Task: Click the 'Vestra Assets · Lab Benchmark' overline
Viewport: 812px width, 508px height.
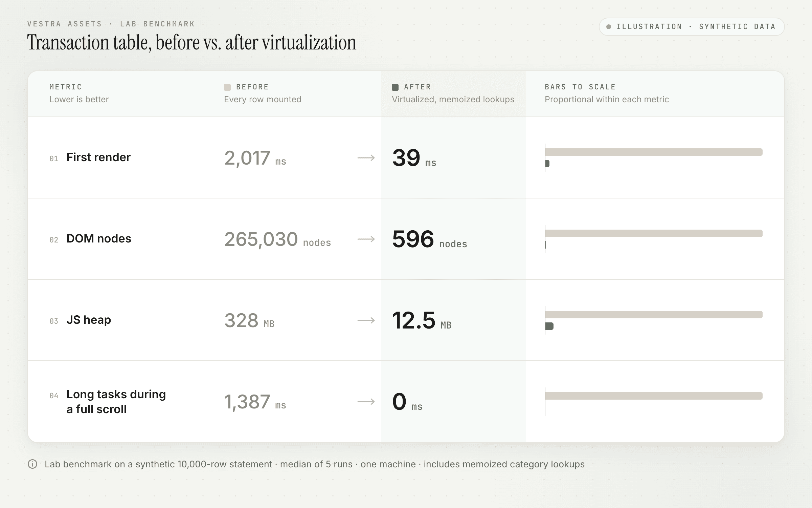Action: pos(111,24)
